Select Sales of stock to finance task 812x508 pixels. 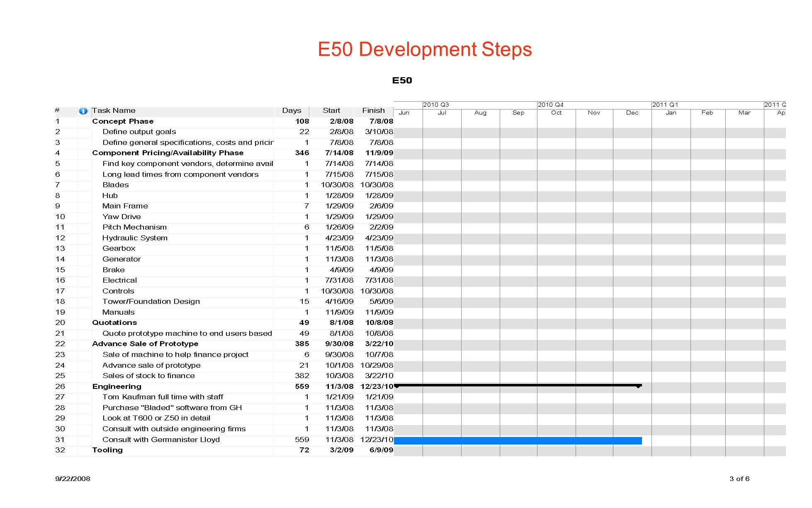[x=148, y=376]
